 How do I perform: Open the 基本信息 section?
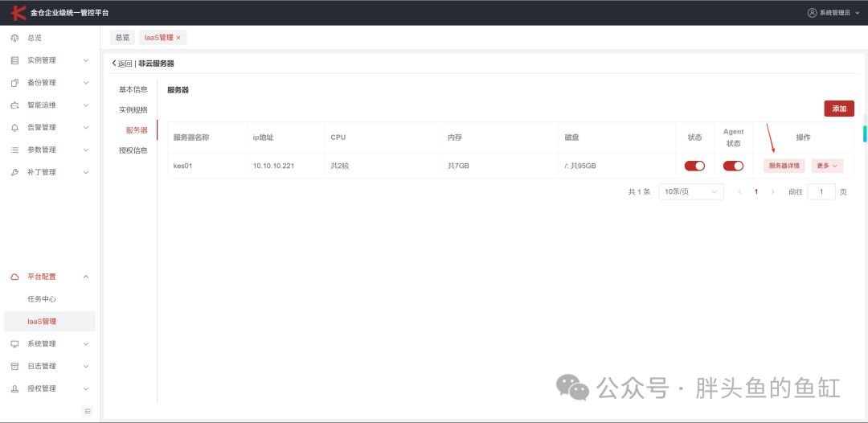133,89
